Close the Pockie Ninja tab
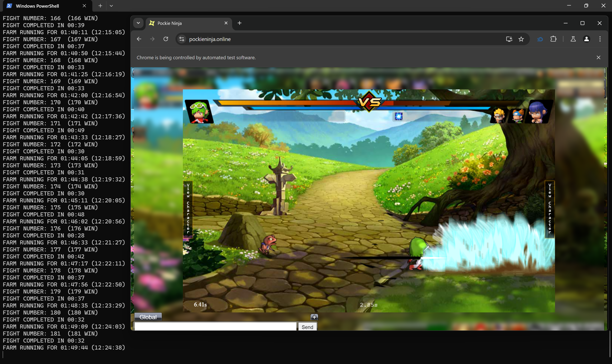The width and height of the screenshot is (612, 364). pos(226,23)
